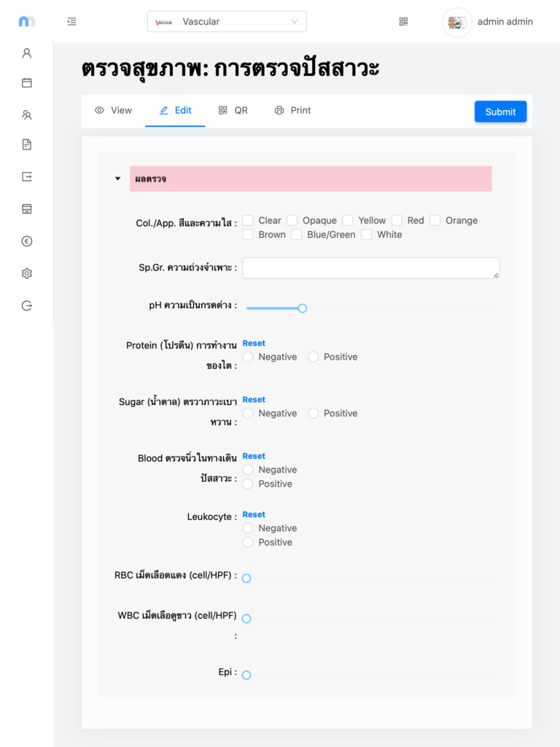The image size is (560, 747).
Task: Click the ผลตรวจ pink section header
Action: [x=311, y=179]
